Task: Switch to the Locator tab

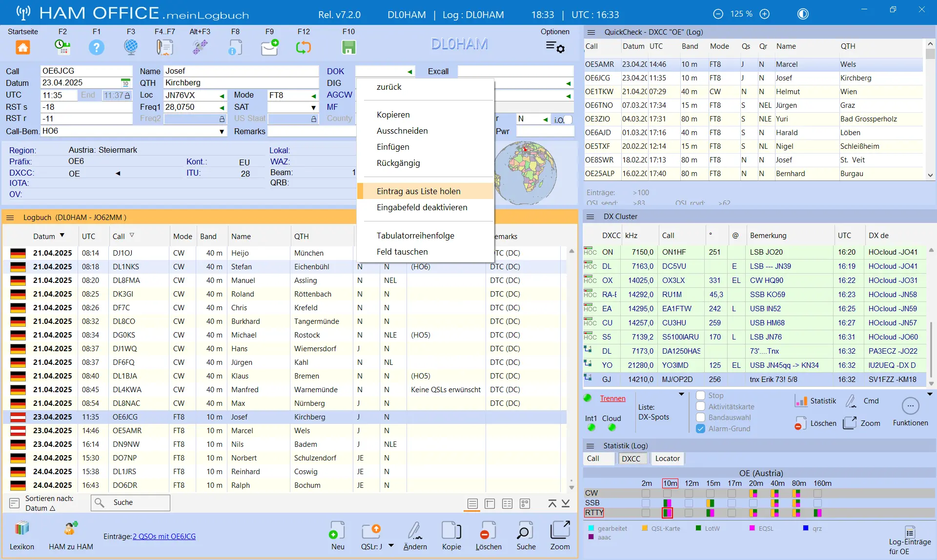Action: click(x=667, y=459)
